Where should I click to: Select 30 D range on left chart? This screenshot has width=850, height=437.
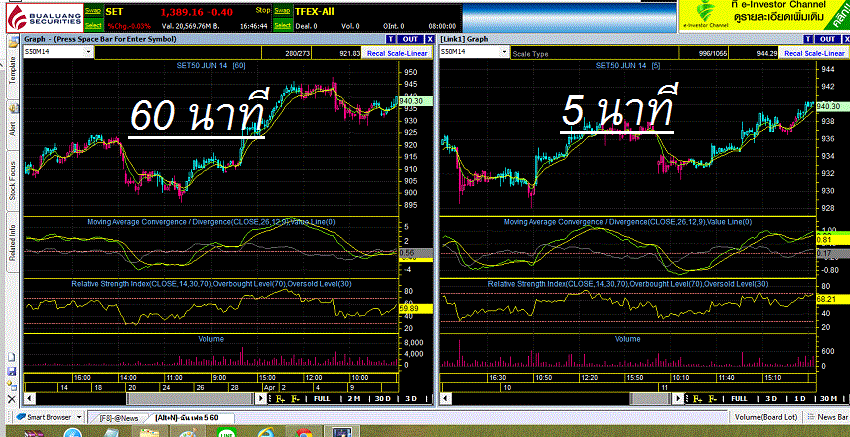click(383, 399)
